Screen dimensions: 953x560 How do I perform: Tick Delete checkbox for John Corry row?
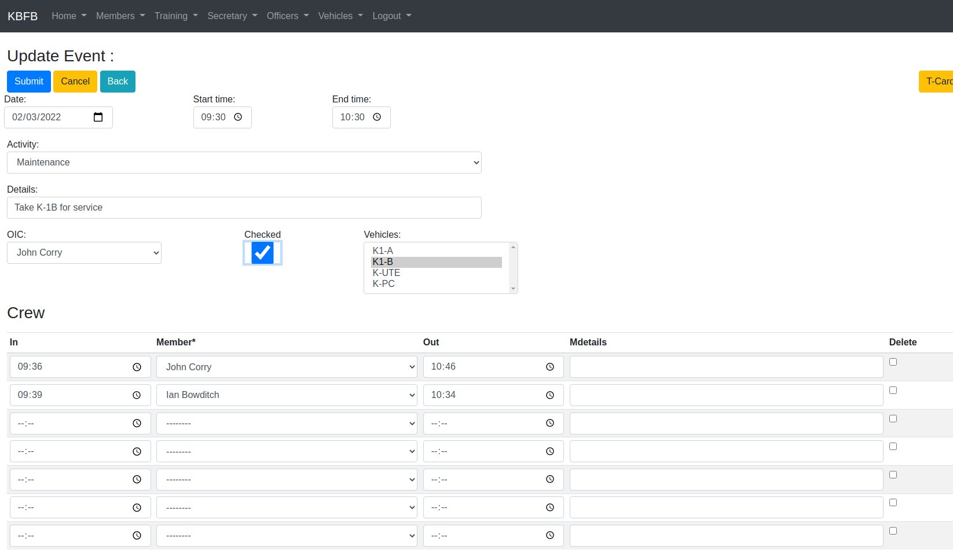(x=893, y=362)
